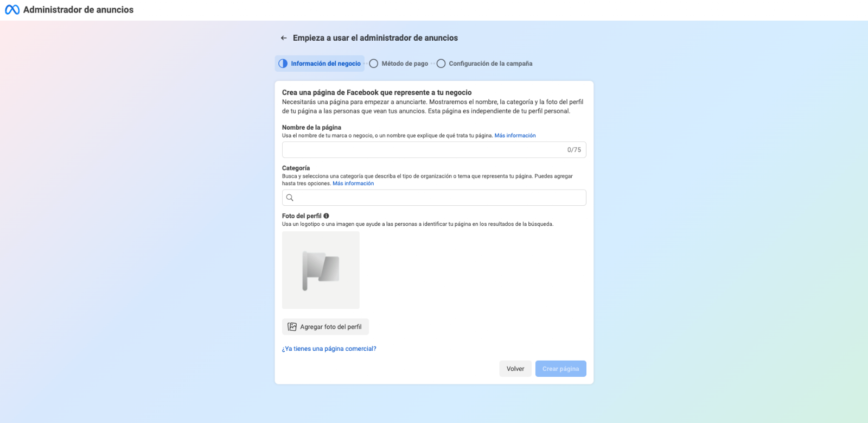Screen dimensions: 868x423
Task: Click the 0/75 character counter
Action: (574, 150)
